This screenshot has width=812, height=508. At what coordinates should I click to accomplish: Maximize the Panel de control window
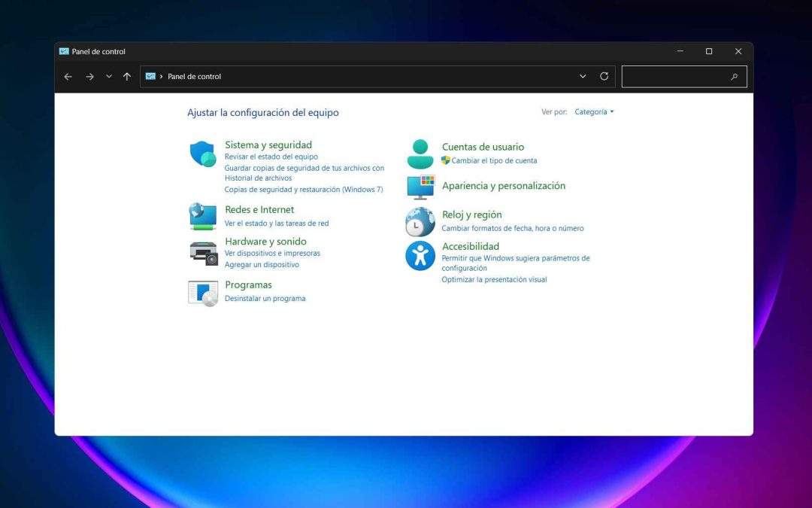709,51
